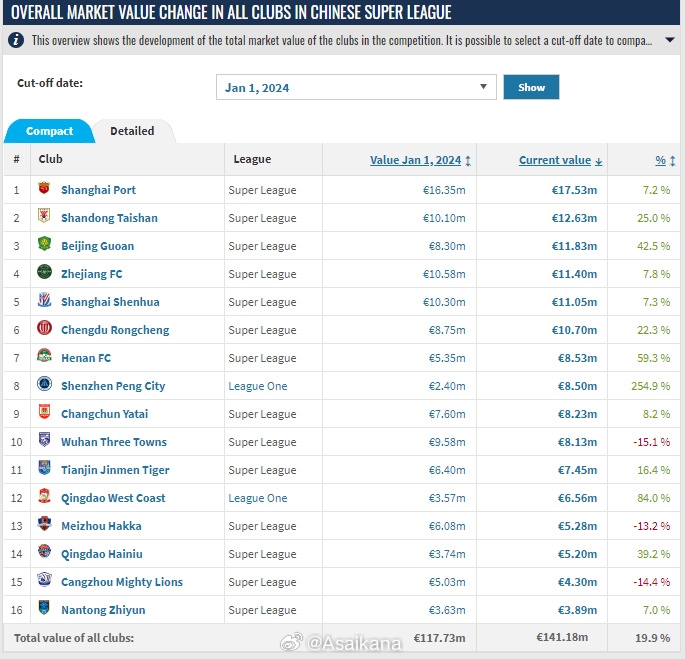This screenshot has height=659, width=685.
Task: Click the Shanghai Port club crest
Action: [44, 188]
